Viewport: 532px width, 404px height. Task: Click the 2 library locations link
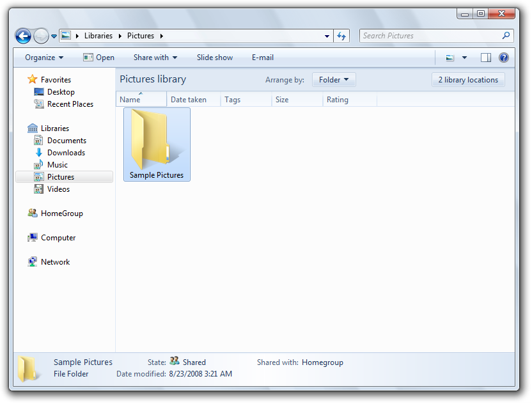click(x=468, y=80)
